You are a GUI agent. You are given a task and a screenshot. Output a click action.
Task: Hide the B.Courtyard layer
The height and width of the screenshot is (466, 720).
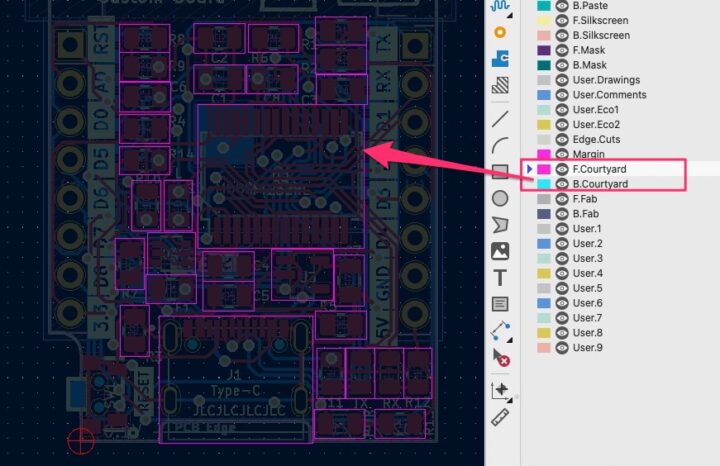[x=562, y=184]
